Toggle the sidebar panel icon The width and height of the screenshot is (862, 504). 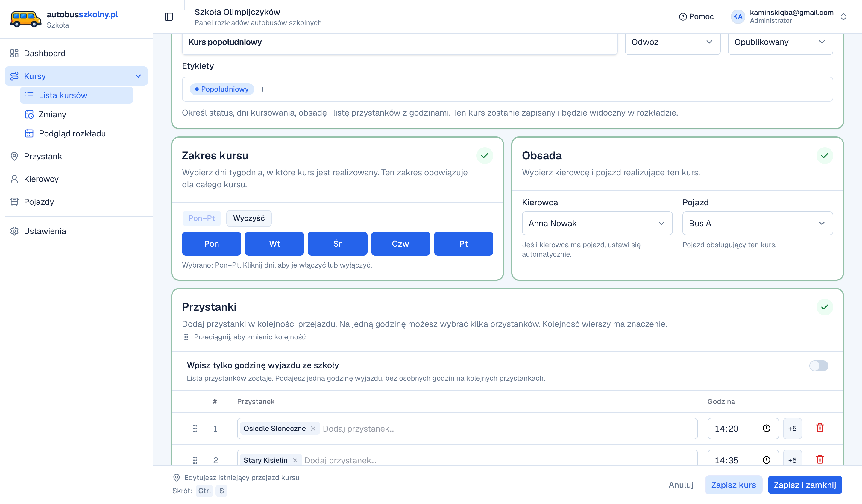click(169, 17)
